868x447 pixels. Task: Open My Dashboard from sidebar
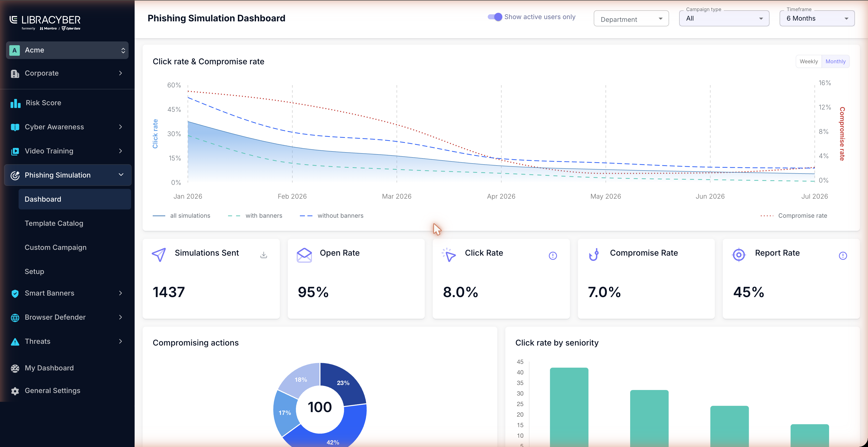[49, 368]
